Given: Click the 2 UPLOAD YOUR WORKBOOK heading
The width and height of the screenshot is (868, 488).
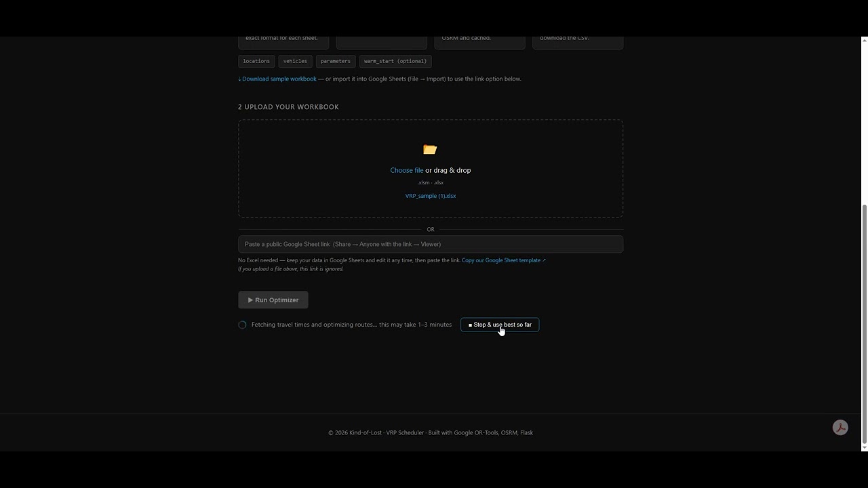Looking at the screenshot, I should click(x=288, y=107).
